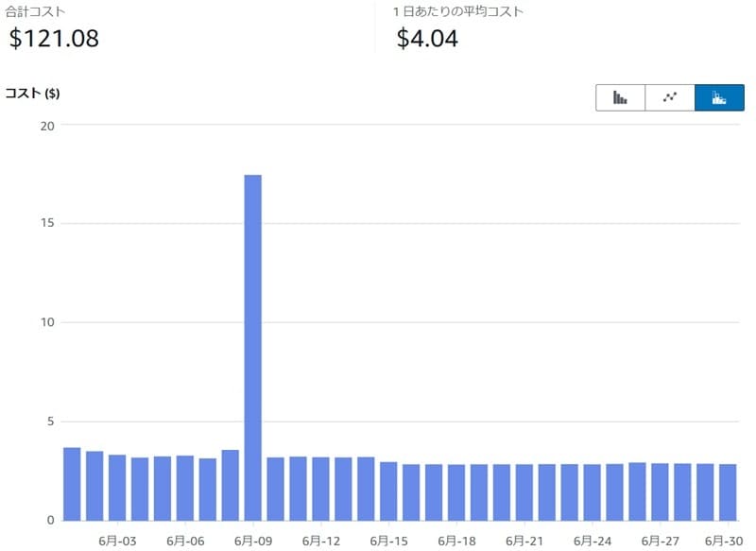756x551 pixels.
Task: Switch to the bar chart view
Action: [621, 97]
